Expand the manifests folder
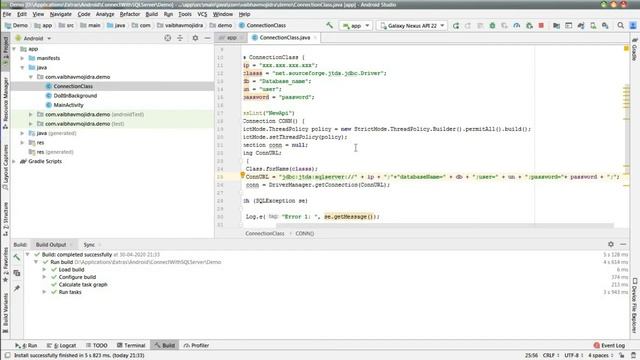Screen dimensions: 640x360 pyautogui.click(x=22, y=58)
